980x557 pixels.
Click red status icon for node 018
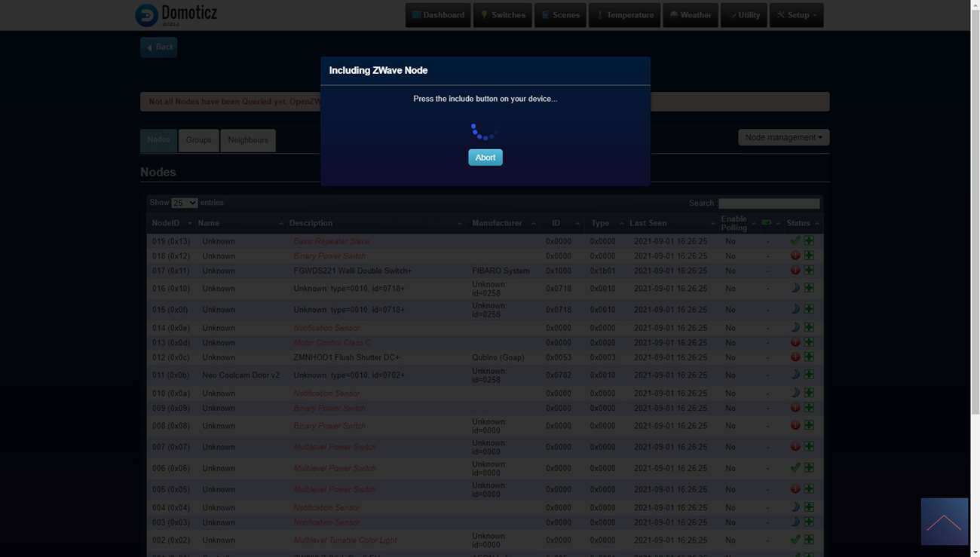click(x=795, y=256)
